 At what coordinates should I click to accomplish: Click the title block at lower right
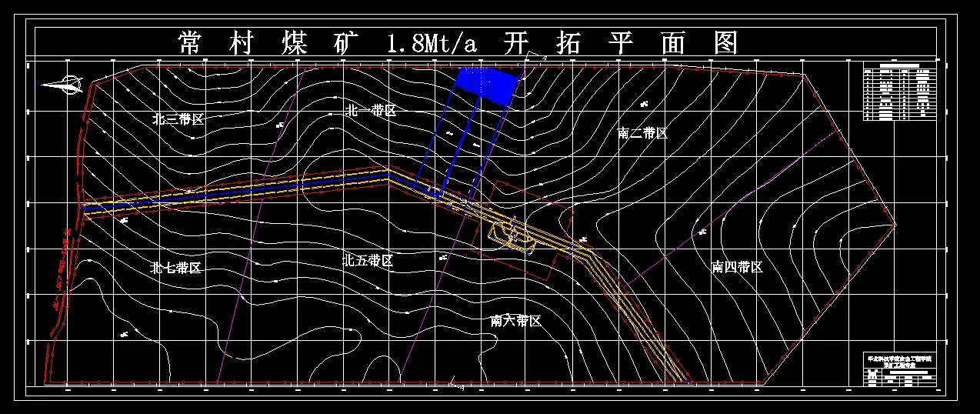[x=902, y=369]
